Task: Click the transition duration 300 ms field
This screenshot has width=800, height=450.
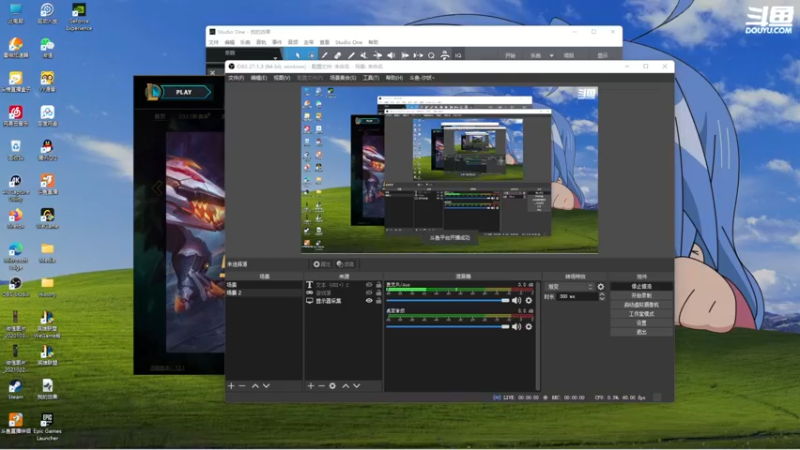Action: point(578,296)
